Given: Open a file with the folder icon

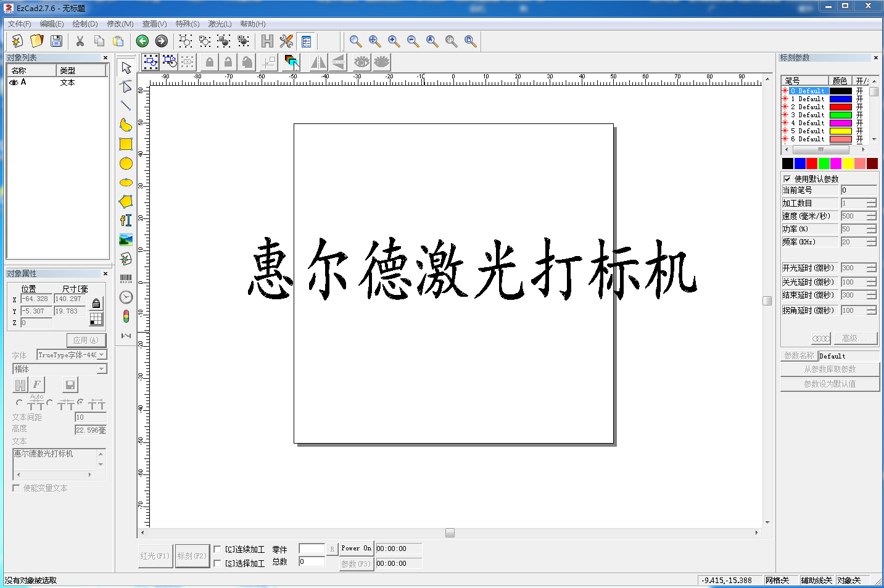Looking at the screenshot, I should click(37, 41).
